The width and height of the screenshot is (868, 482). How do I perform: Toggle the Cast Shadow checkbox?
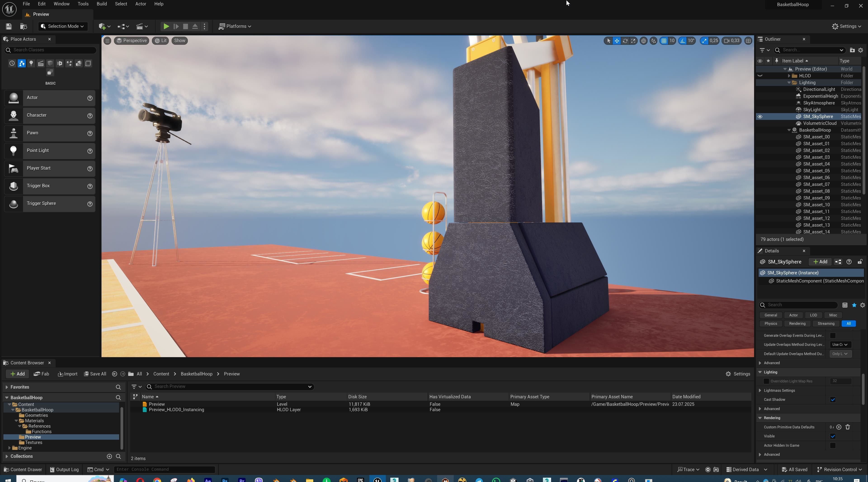[x=833, y=400]
